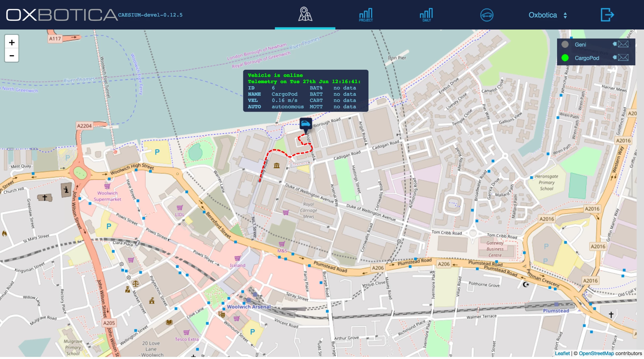The width and height of the screenshot is (644, 359).
Task: Collapse the telemetry popup for CargoPod
Action: tap(305, 91)
